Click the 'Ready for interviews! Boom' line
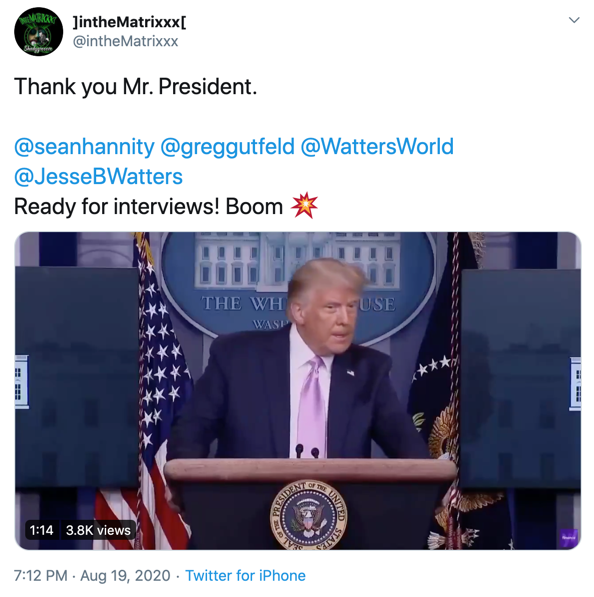Screen dimensions: 594x597 (148, 207)
